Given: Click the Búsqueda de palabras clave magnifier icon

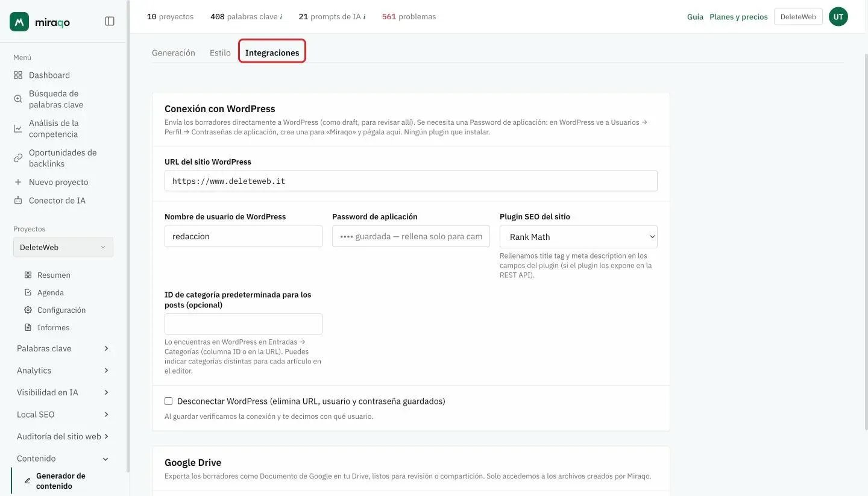Looking at the screenshot, I should pos(18,99).
